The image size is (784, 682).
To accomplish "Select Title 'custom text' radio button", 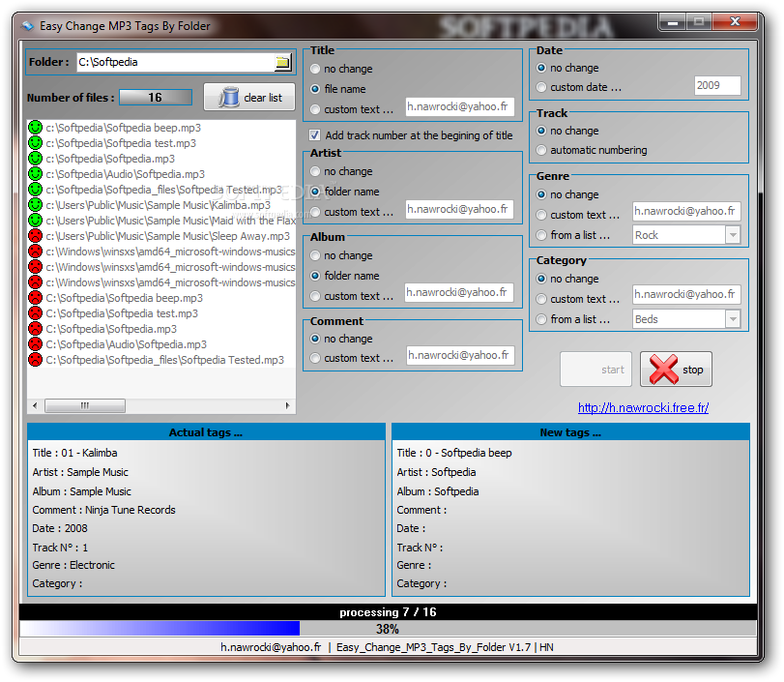I will pos(315,109).
